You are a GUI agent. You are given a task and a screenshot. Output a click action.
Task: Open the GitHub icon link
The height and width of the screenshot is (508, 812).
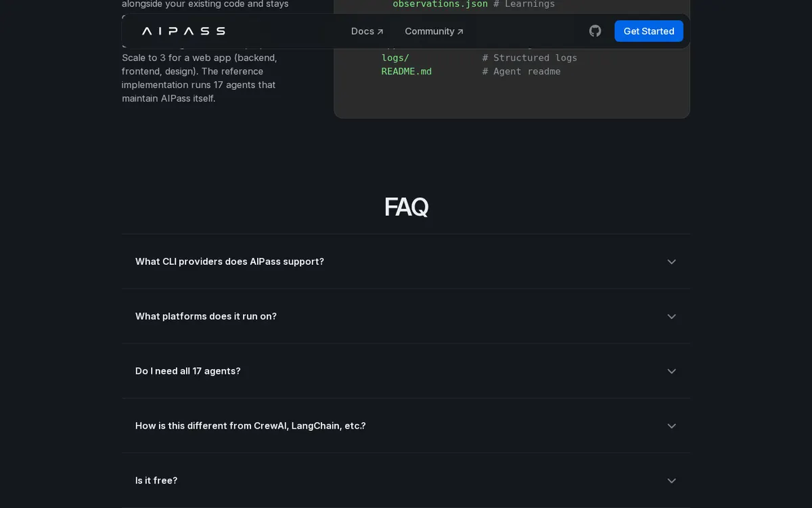tap(595, 31)
